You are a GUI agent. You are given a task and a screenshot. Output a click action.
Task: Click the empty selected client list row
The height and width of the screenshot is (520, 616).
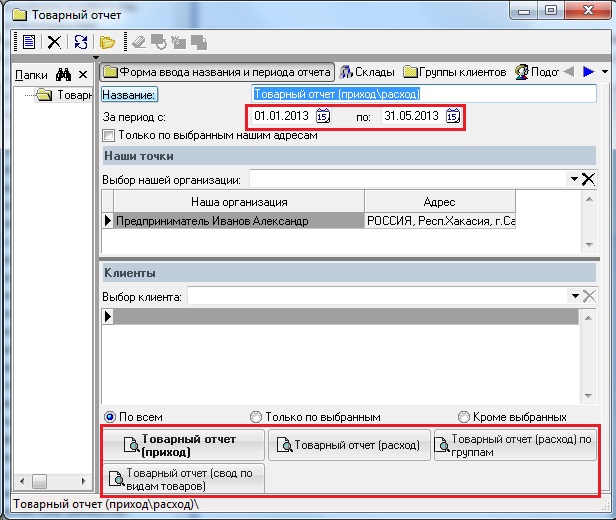346,317
